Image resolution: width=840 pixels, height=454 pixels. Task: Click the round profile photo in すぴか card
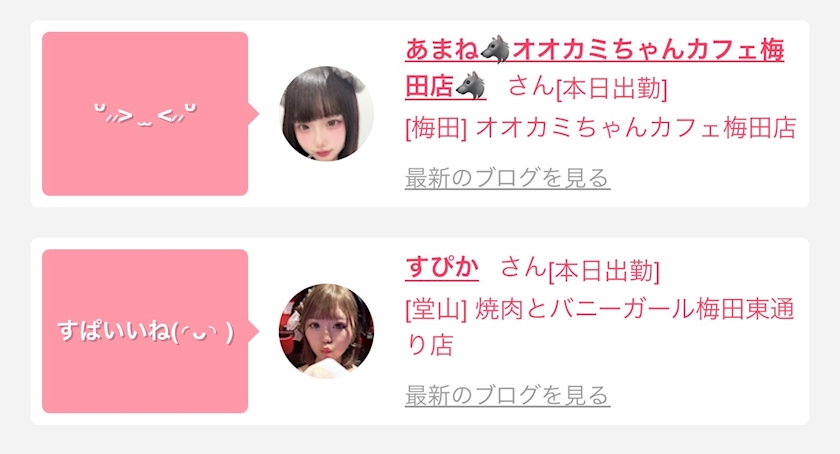click(x=326, y=331)
